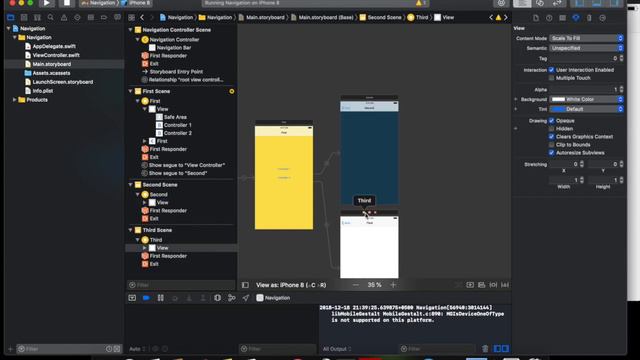Toggle Multiple Touch checkbox
Image resolution: width=640 pixels, height=360 pixels.
(551, 78)
